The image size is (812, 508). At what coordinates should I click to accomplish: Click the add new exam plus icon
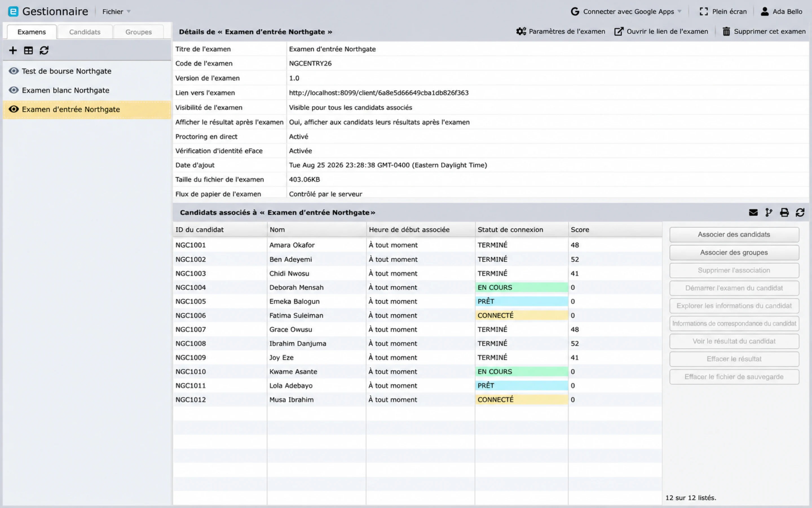tap(13, 51)
